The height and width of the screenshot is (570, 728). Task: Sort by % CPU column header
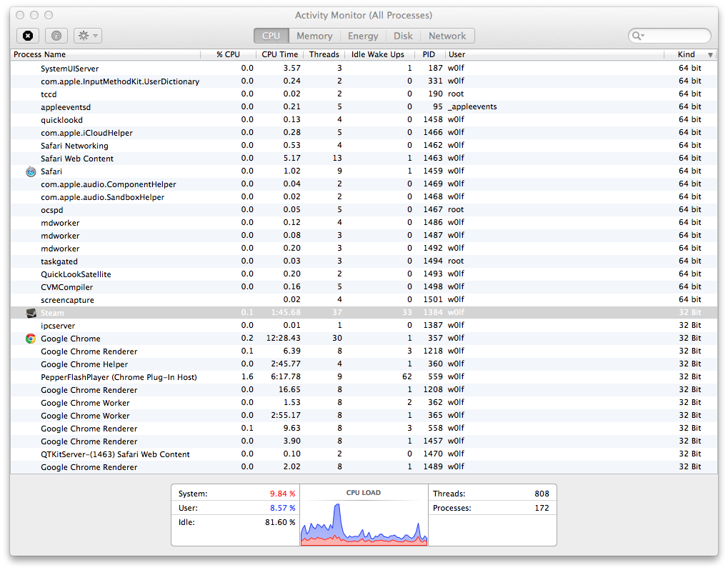[228, 54]
